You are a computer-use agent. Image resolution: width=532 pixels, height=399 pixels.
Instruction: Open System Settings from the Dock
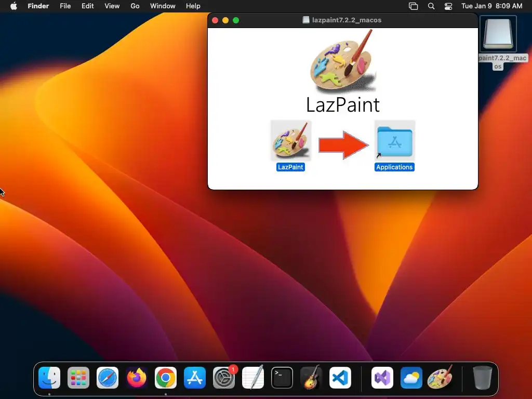click(224, 378)
